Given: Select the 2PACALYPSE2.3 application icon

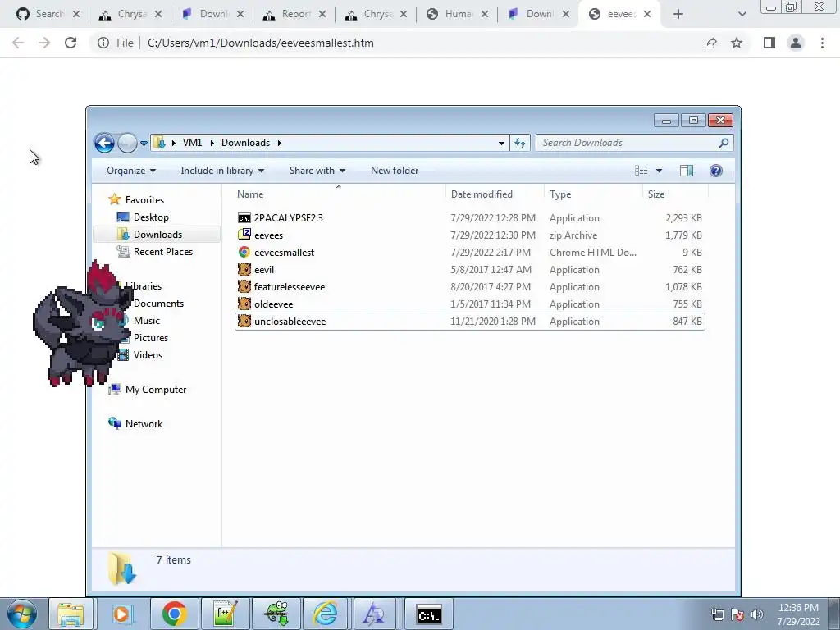Looking at the screenshot, I should (244, 218).
